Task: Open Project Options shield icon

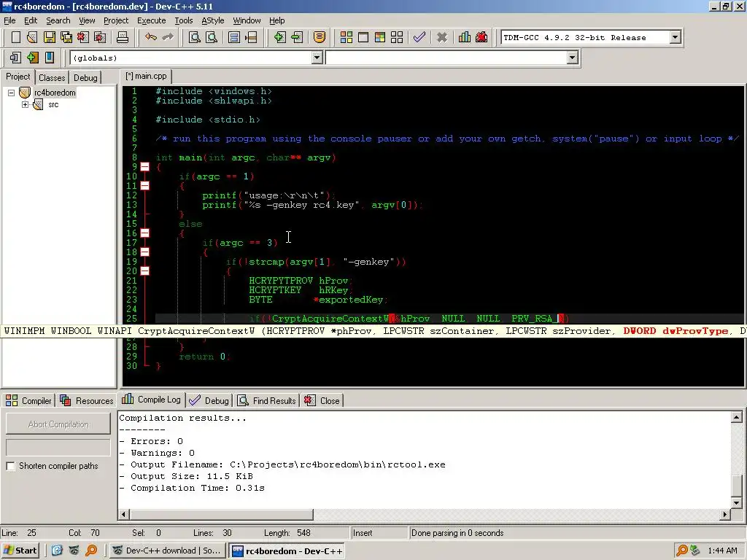Action: click(x=320, y=37)
